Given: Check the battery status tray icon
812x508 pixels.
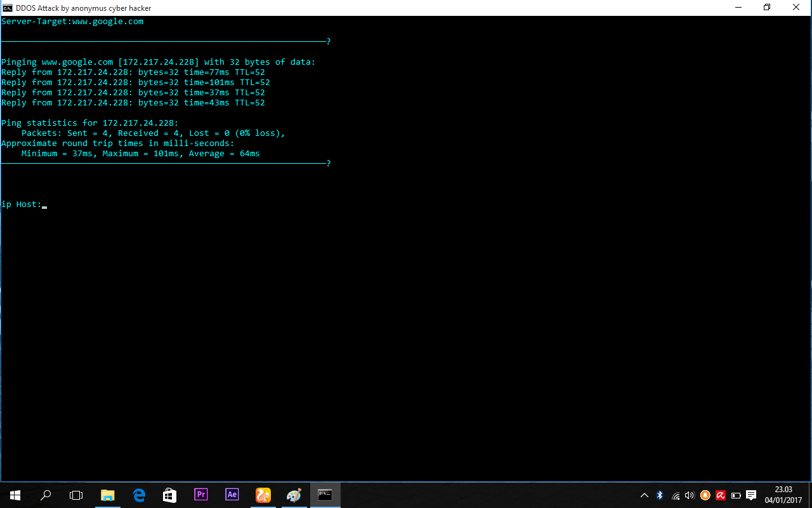Looking at the screenshot, I should click(736, 495).
